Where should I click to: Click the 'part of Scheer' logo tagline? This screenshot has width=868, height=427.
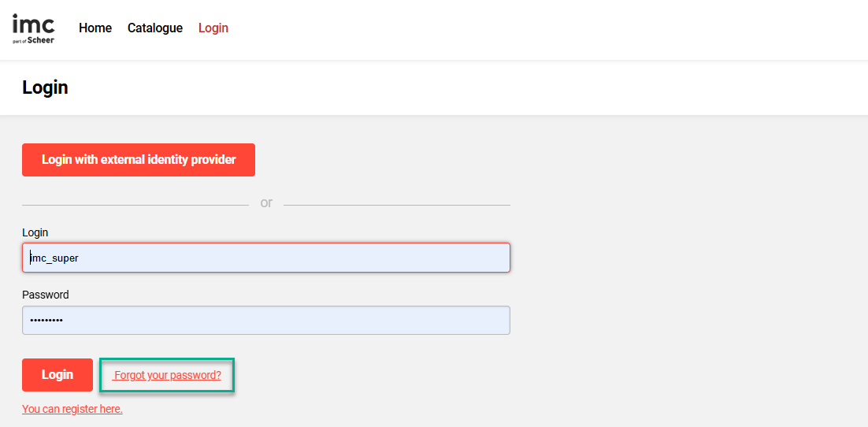pyautogui.click(x=33, y=40)
